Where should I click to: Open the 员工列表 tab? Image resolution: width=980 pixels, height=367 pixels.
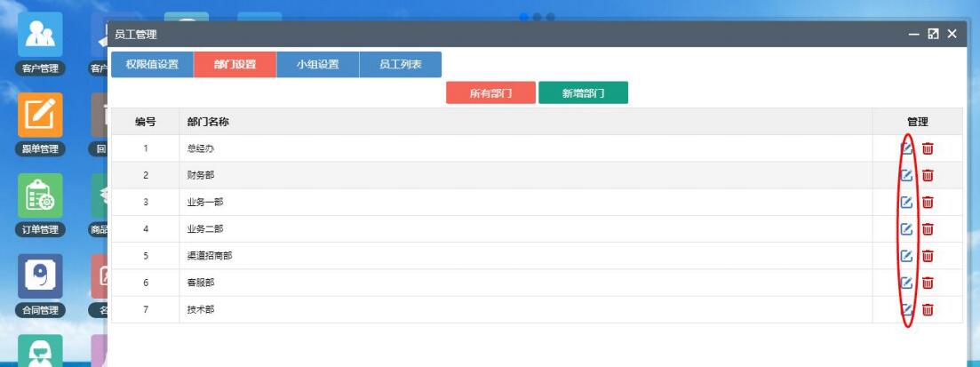[x=400, y=65]
